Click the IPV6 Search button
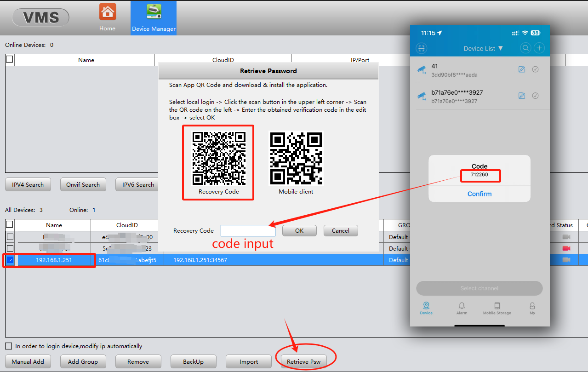588x372 pixels. pos(137,184)
